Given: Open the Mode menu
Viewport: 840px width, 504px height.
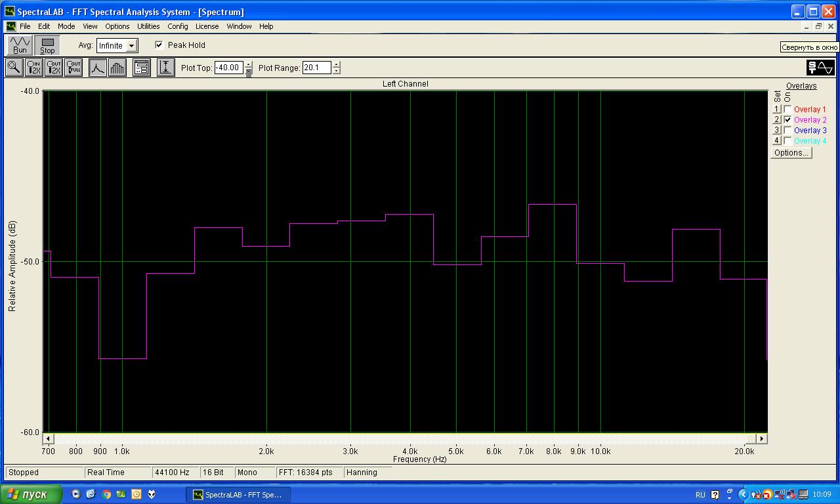Looking at the screenshot, I should tap(66, 26).
